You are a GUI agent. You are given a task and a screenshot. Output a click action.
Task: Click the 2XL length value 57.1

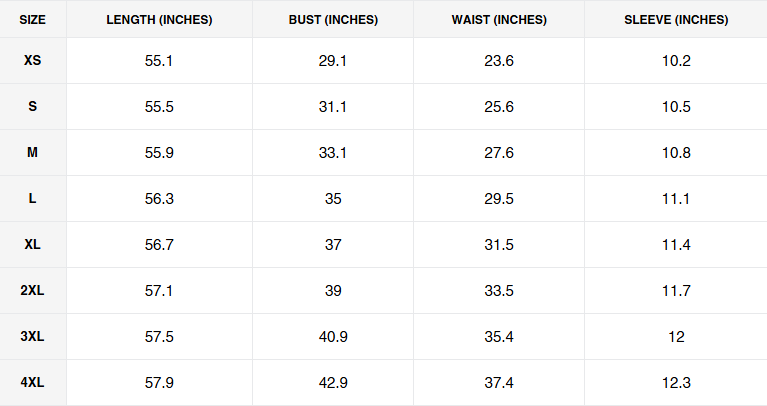pos(159,291)
